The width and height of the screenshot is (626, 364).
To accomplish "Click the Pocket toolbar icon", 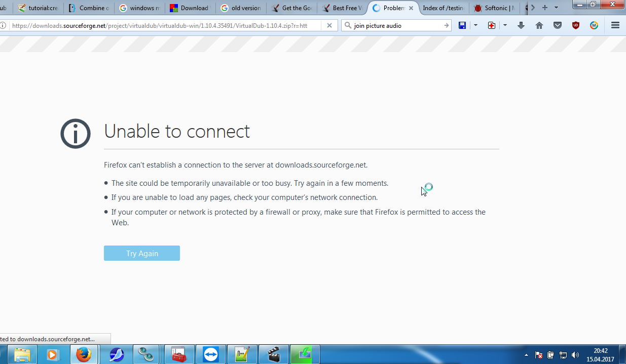I will pos(558,25).
